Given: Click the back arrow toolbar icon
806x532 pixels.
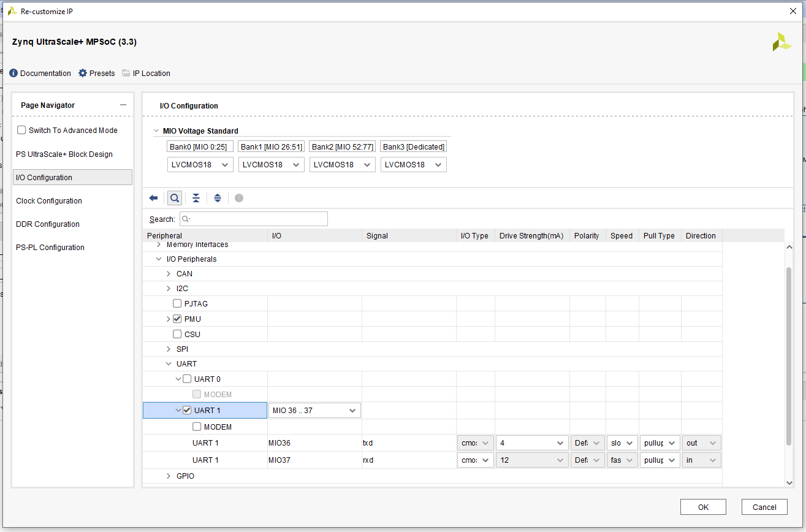Looking at the screenshot, I should tap(154, 198).
